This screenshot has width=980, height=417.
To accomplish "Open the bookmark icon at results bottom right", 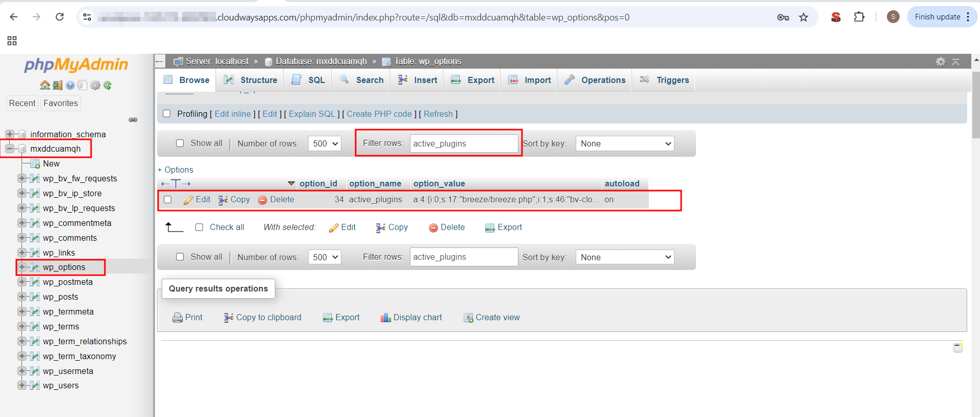I will [x=958, y=348].
